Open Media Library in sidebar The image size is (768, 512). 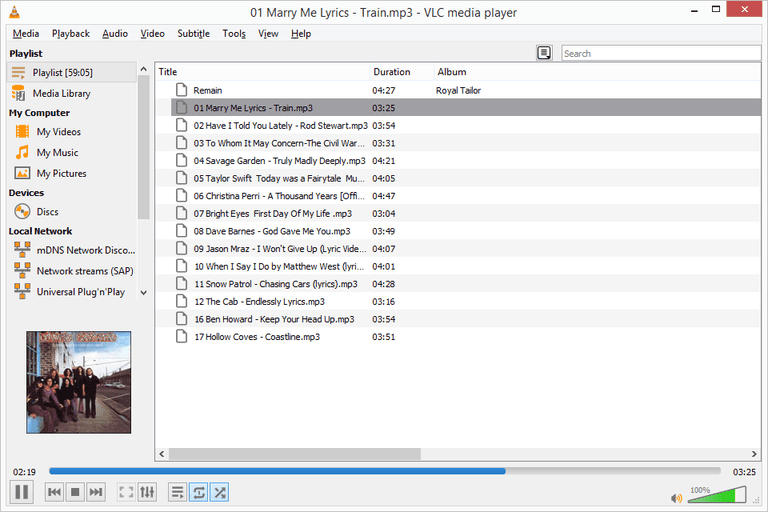point(72,93)
